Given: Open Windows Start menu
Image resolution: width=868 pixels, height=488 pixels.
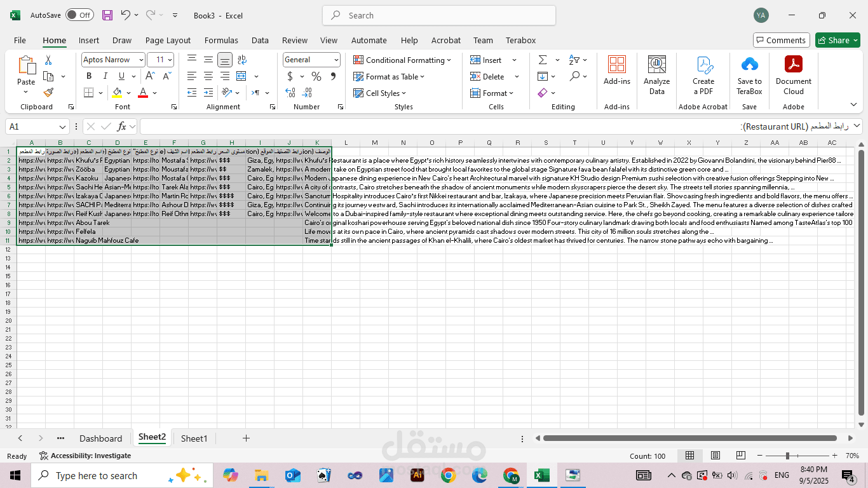Looking at the screenshot, I should 15,475.
